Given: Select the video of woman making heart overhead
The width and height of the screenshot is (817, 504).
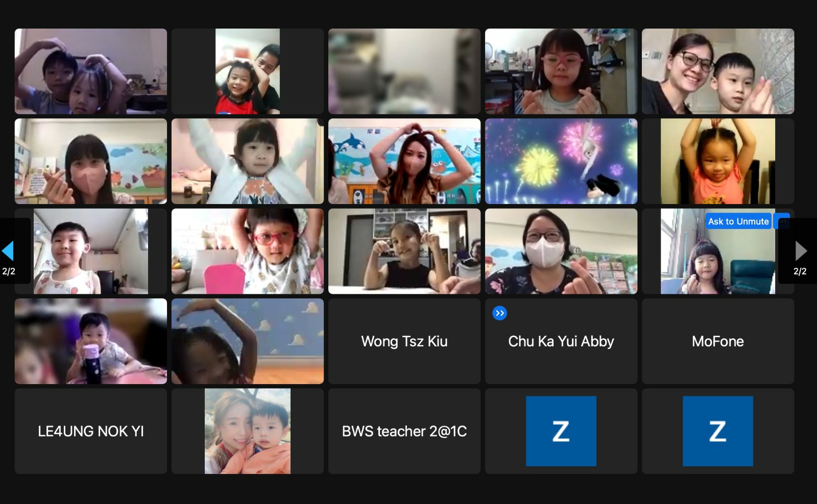Looking at the screenshot, I should (404, 161).
